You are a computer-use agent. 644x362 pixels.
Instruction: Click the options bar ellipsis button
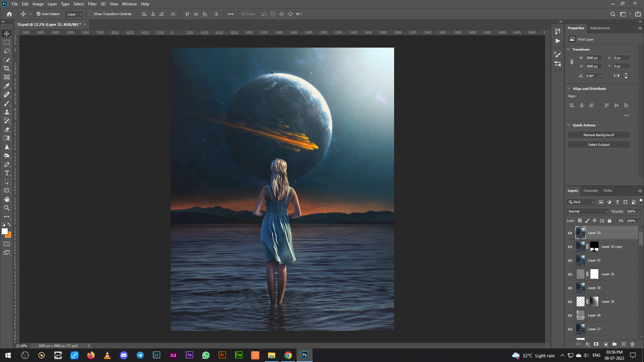pos(231,14)
